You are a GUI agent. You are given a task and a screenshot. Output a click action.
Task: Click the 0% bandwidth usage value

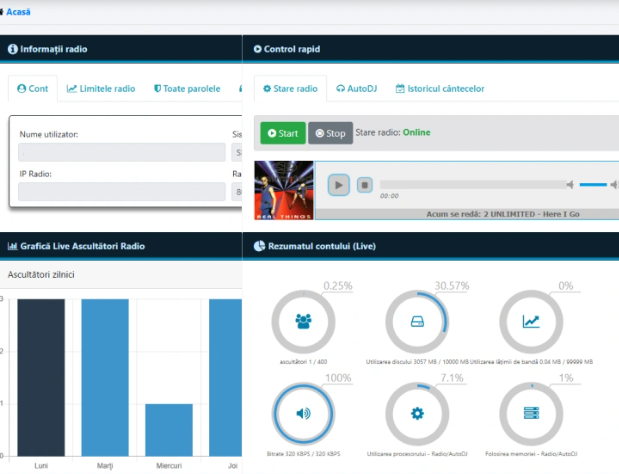(566, 286)
